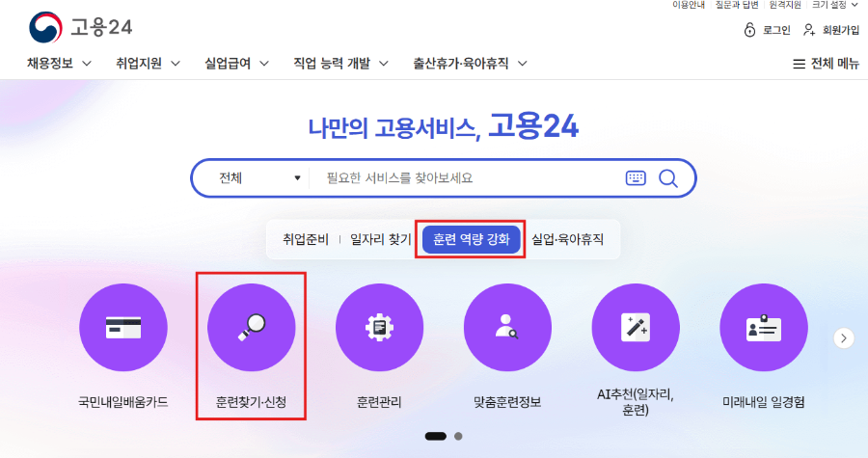
Task: Click the 국민내일배움카드 label
Action: (x=123, y=402)
